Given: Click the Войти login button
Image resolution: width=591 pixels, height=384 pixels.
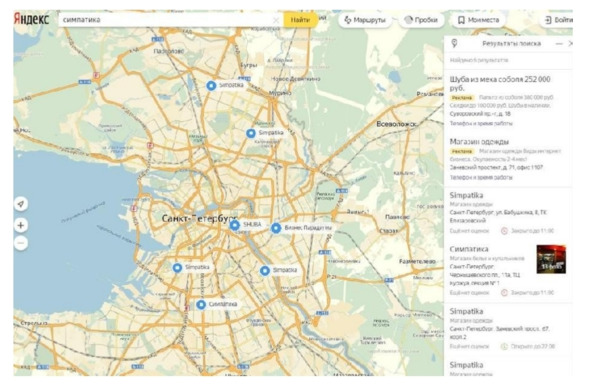Looking at the screenshot, I should [x=558, y=20].
